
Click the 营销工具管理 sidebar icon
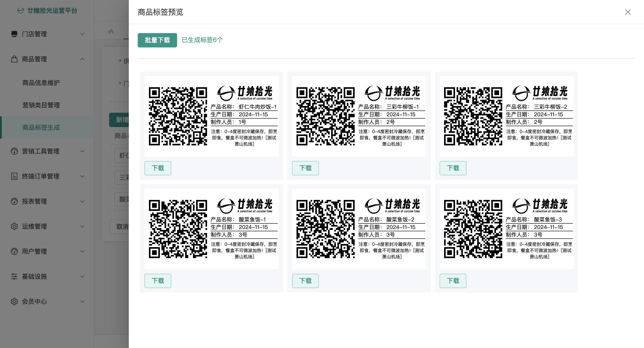[x=14, y=151]
